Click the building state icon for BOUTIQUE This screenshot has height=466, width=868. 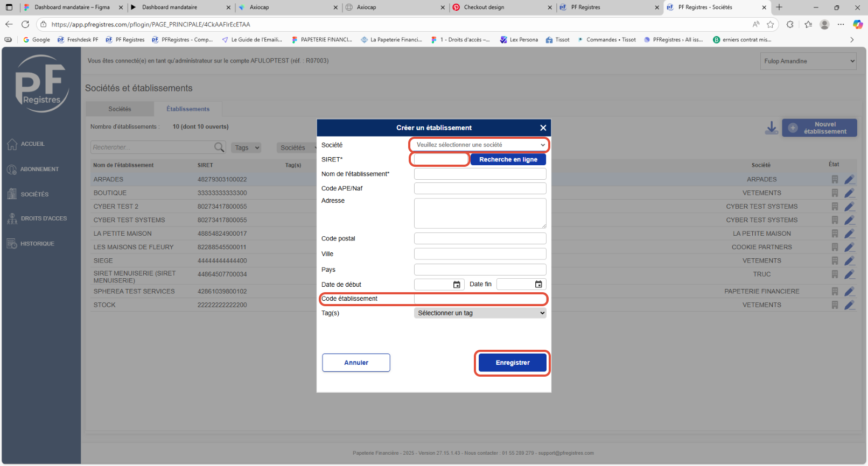click(x=835, y=193)
